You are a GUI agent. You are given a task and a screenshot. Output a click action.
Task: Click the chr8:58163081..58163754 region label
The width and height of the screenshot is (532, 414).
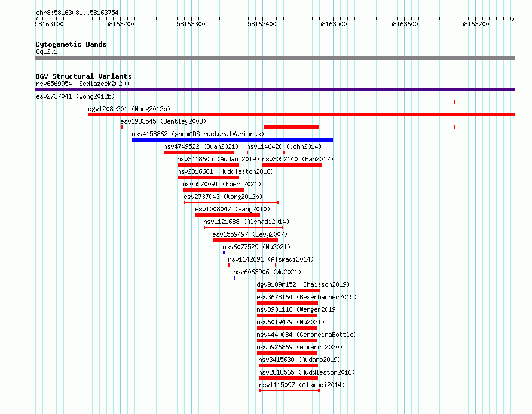77,13
